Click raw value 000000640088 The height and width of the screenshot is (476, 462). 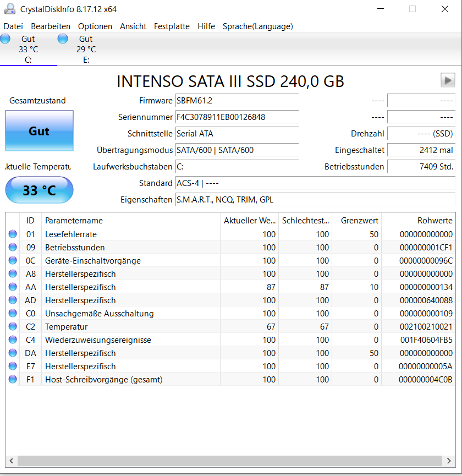point(426,300)
